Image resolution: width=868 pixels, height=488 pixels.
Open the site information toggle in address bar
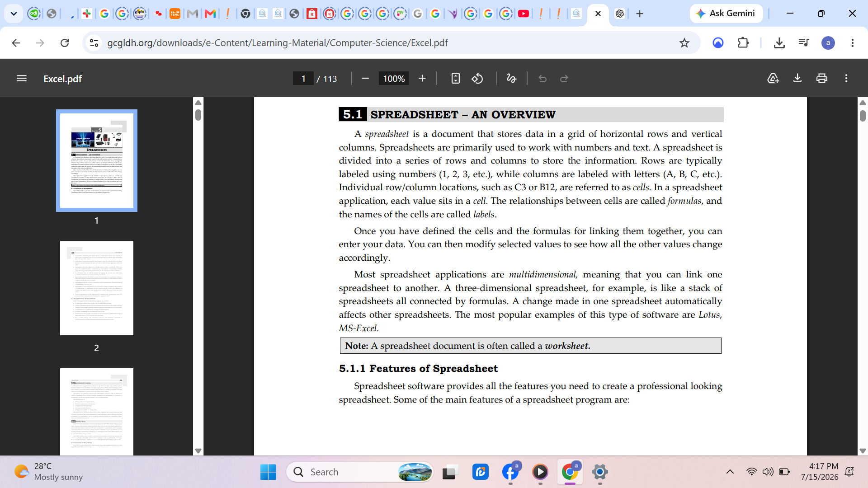(94, 43)
